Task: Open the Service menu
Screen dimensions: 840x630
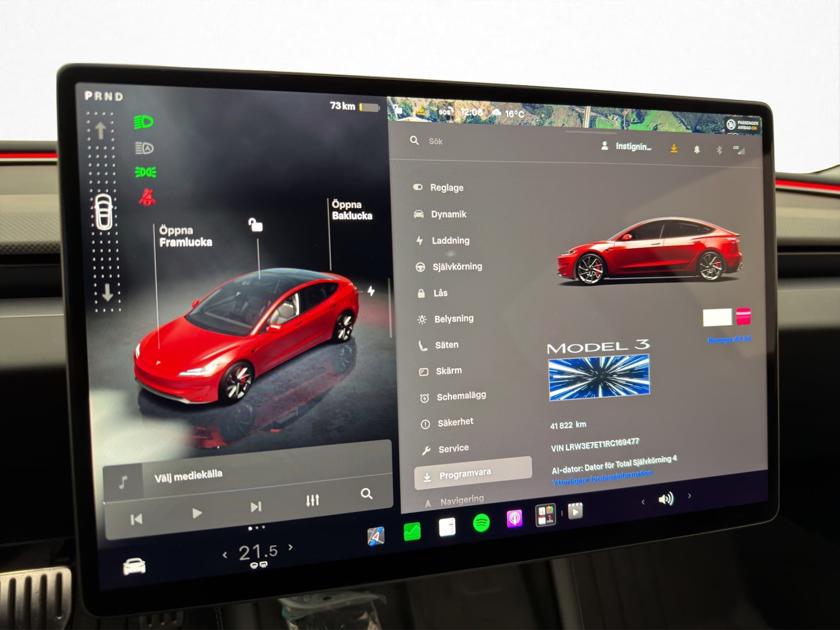Action: [445, 449]
